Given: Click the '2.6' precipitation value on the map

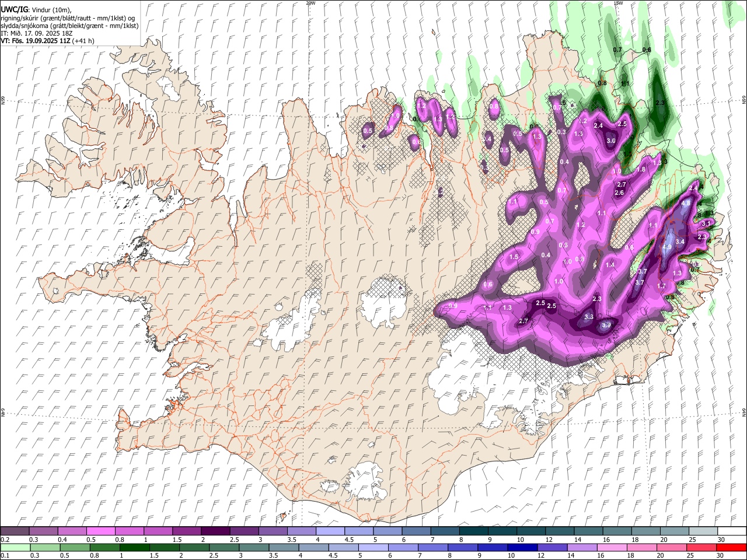Looking at the screenshot, I should (x=620, y=193).
